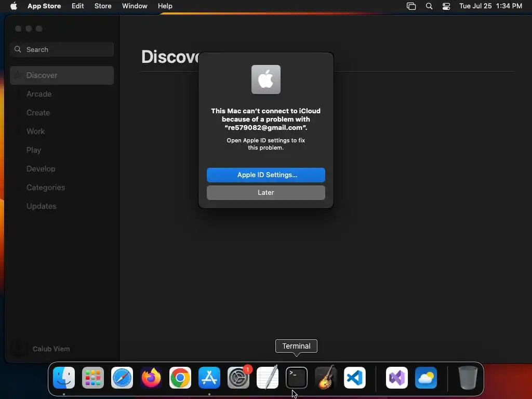Select Arcade in the sidebar
This screenshot has height=399, width=532.
click(62, 94)
